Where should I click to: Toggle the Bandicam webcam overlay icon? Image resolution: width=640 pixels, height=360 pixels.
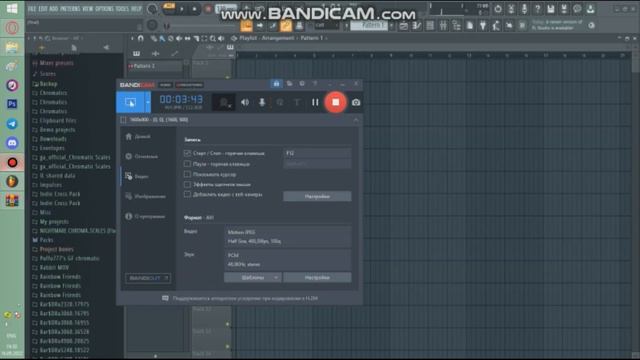pyautogui.click(x=224, y=102)
